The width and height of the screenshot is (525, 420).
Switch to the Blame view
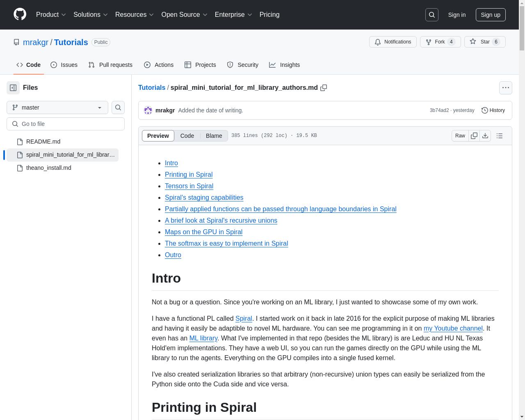coord(214,136)
